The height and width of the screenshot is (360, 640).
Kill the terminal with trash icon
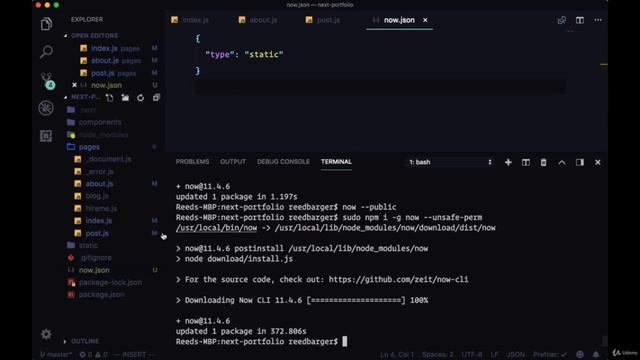point(543,162)
